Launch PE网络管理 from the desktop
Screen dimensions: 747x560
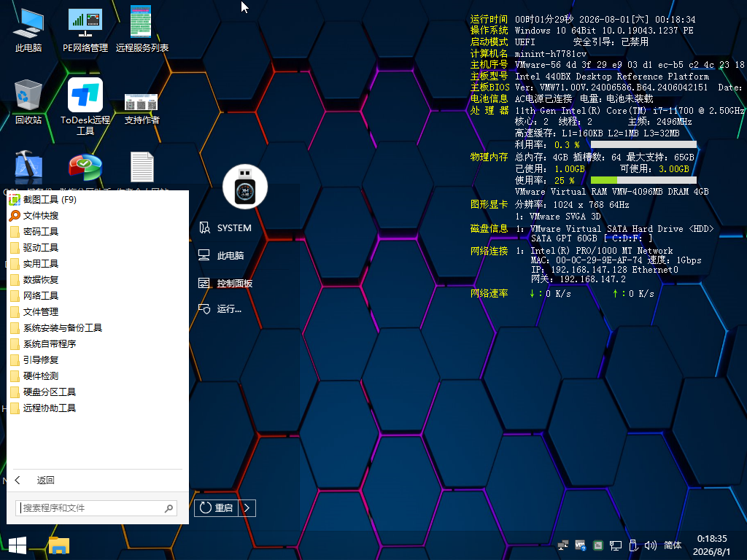click(85, 29)
